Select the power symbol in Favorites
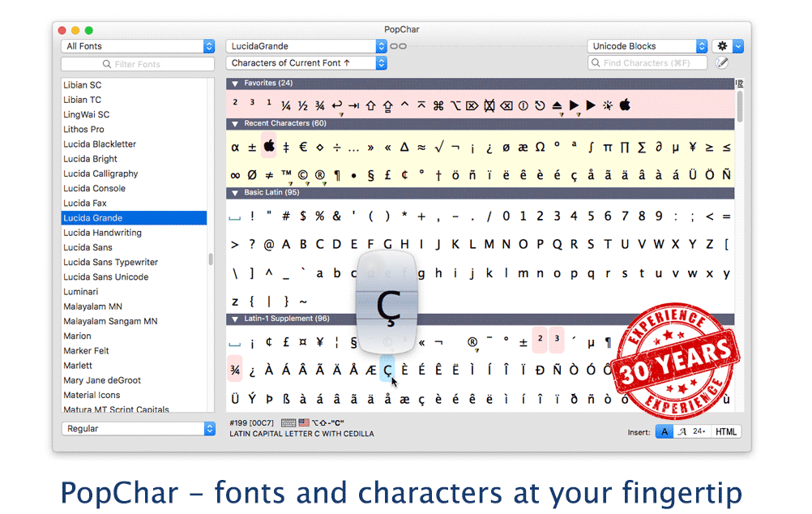Image resolution: width=812 pixels, height=514 pixels. tap(523, 105)
